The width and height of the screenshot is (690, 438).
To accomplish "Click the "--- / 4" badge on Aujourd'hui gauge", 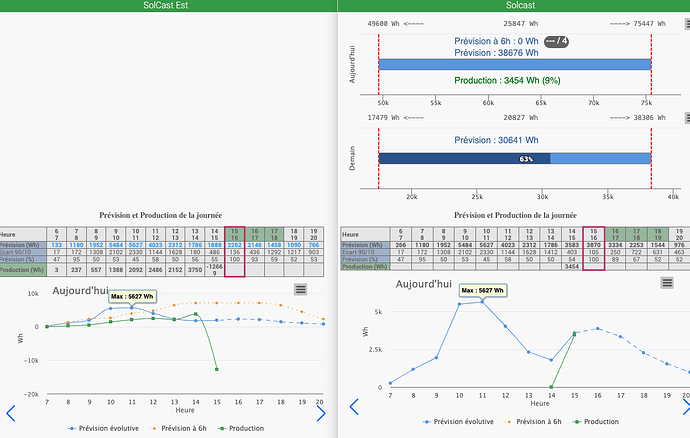I will click(x=557, y=41).
